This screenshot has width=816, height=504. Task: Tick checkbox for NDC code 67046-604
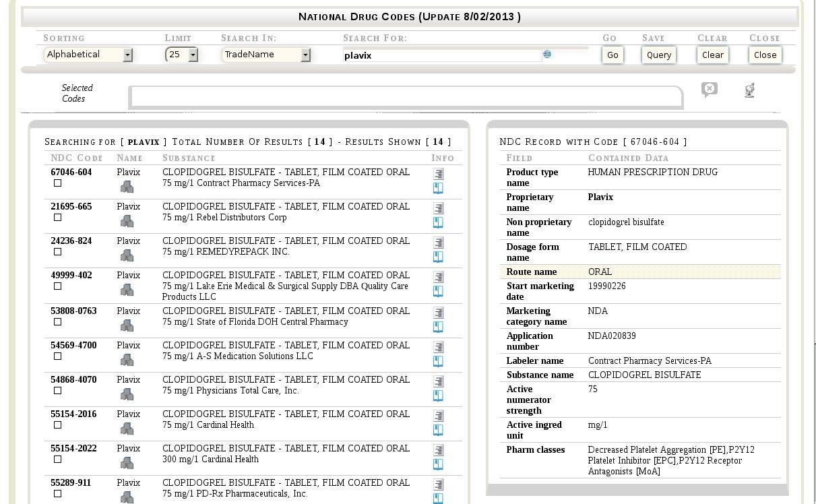[57, 183]
